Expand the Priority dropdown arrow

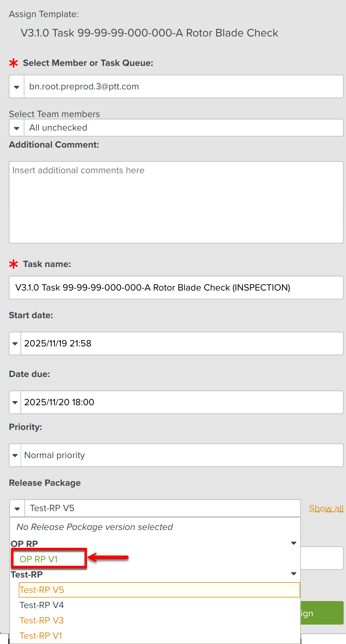(x=15, y=455)
